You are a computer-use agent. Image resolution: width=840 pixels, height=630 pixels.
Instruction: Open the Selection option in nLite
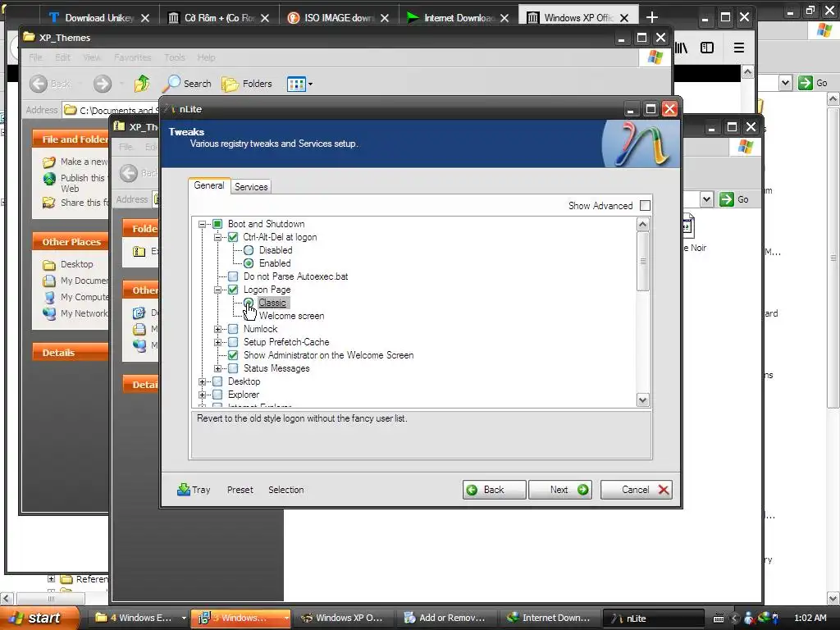pyautogui.click(x=286, y=490)
